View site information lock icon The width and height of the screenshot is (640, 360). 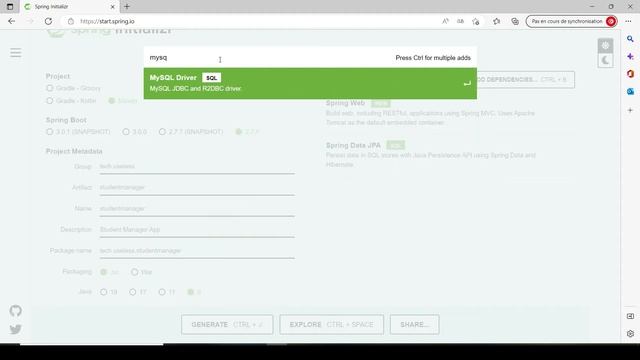[x=71, y=21]
